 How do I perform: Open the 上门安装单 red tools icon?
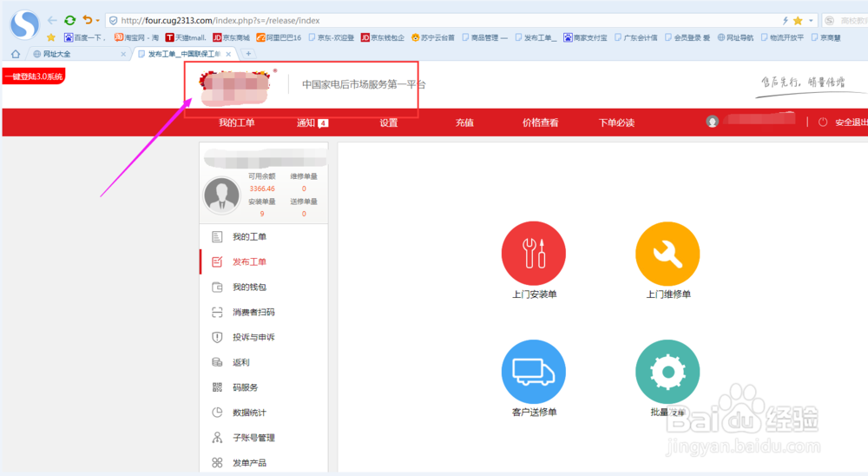[x=534, y=254]
